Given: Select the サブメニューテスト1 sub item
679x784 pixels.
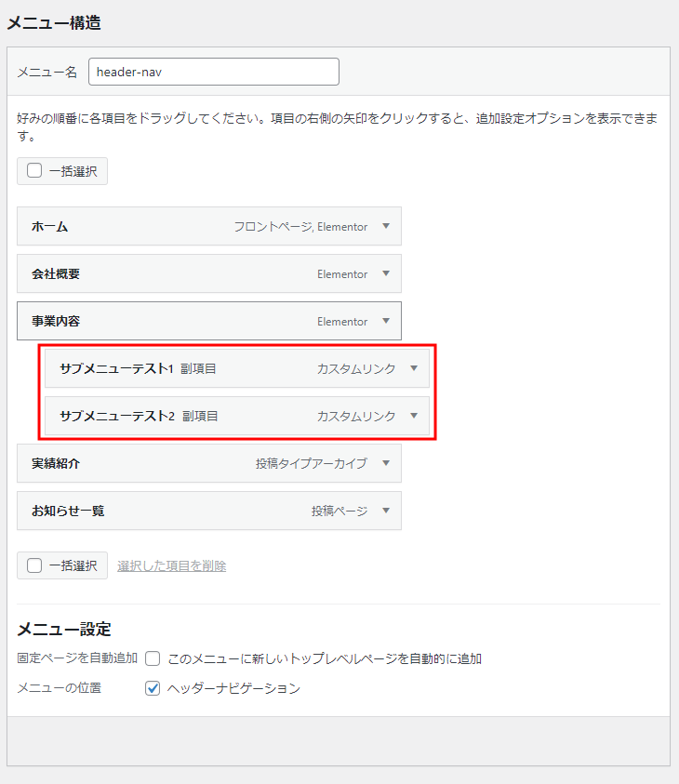Looking at the screenshot, I should pos(117,368).
